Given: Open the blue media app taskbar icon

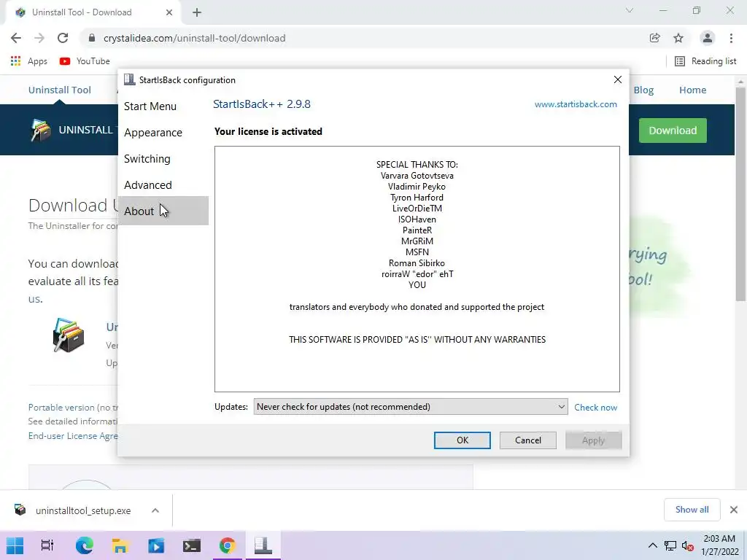Looking at the screenshot, I should coord(156,545).
